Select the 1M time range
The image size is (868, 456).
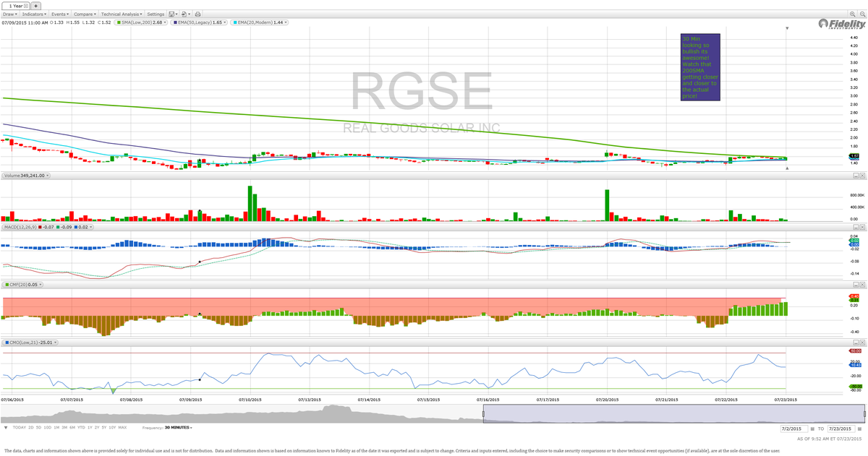[57, 428]
